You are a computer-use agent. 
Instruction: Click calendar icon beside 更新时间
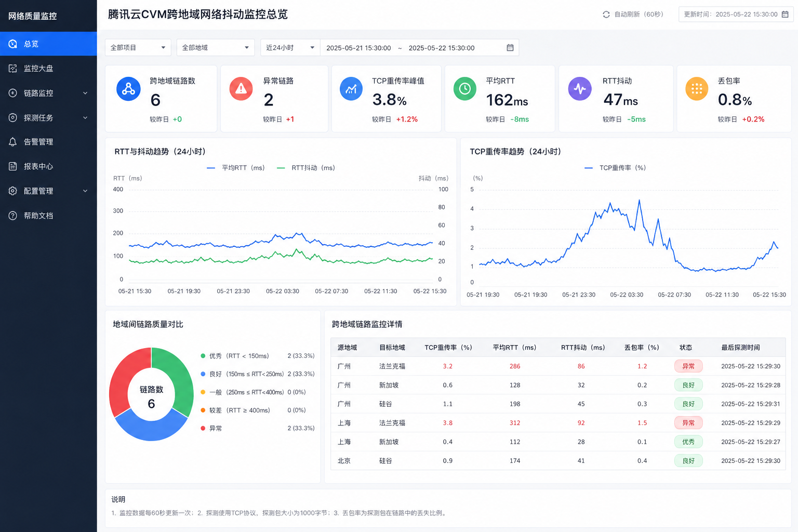pyautogui.click(x=785, y=15)
